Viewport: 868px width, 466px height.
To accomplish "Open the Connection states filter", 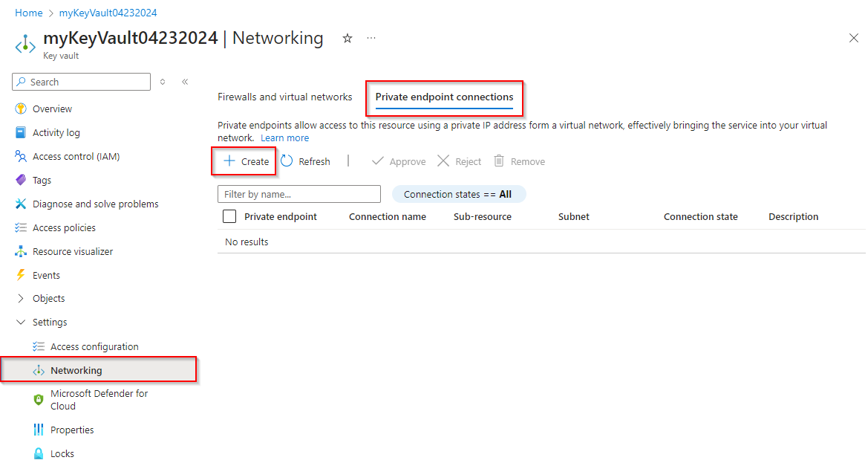I will tap(458, 194).
